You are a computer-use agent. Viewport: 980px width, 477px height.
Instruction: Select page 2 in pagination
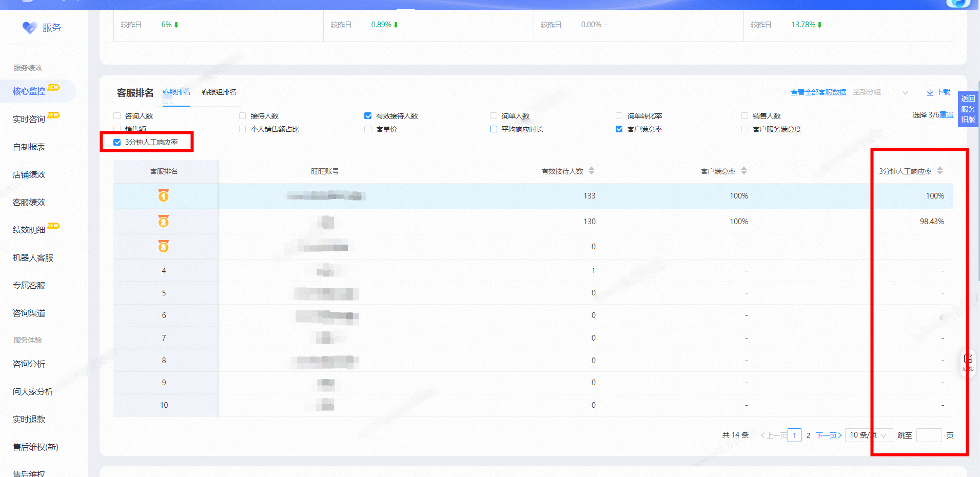[808, 435]
